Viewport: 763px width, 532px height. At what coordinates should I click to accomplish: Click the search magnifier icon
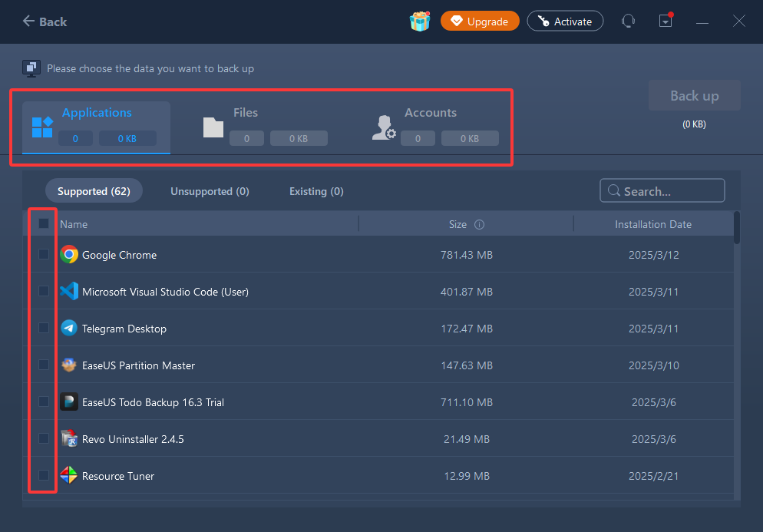pos(614,191)
